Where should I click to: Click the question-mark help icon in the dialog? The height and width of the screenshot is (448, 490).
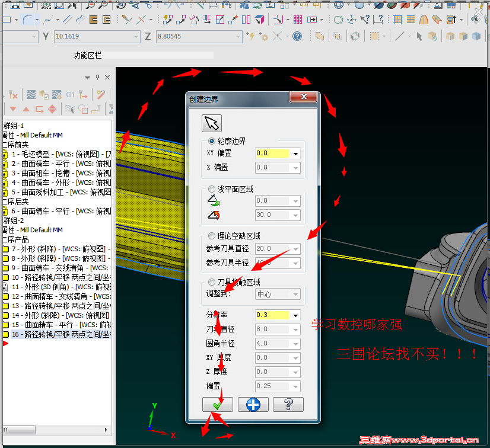[288, 404]
